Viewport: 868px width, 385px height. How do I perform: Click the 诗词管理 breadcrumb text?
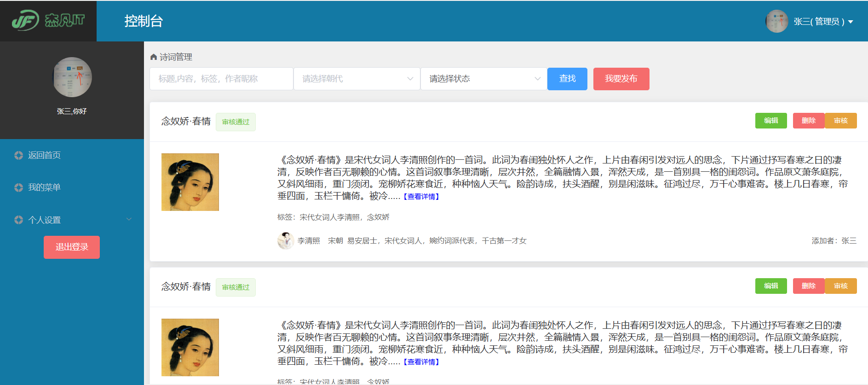176,57
